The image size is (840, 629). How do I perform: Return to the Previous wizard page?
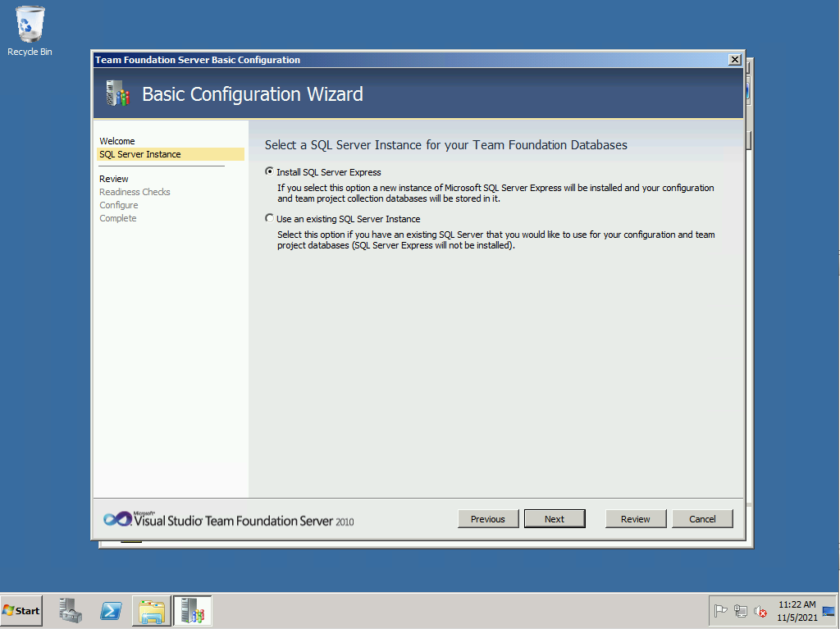tap(487, 518)
